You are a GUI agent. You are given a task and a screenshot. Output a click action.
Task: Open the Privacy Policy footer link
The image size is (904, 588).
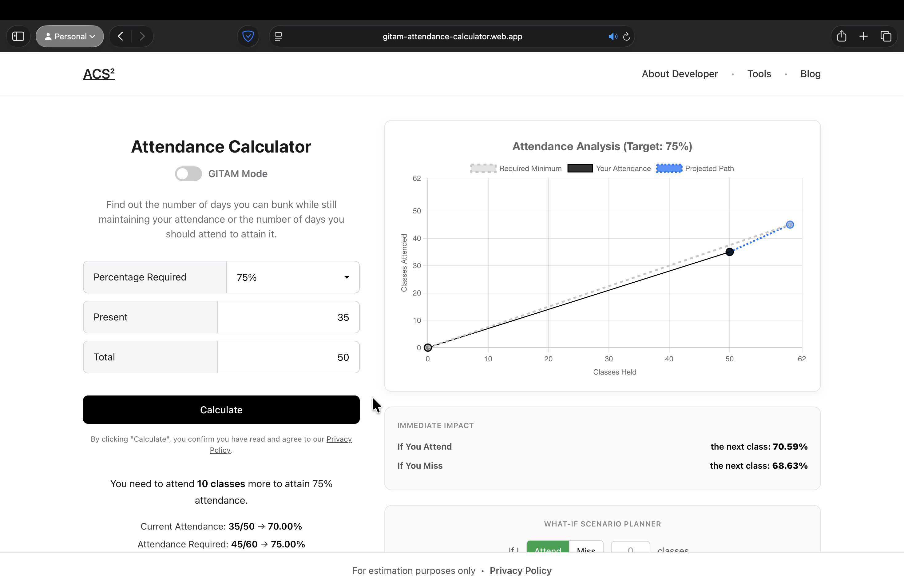(x=520, y=570)
